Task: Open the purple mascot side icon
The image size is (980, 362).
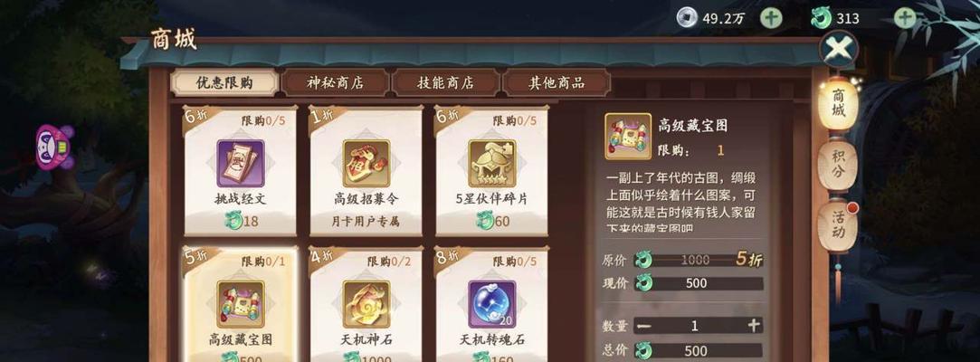Action: coord(53,147)
